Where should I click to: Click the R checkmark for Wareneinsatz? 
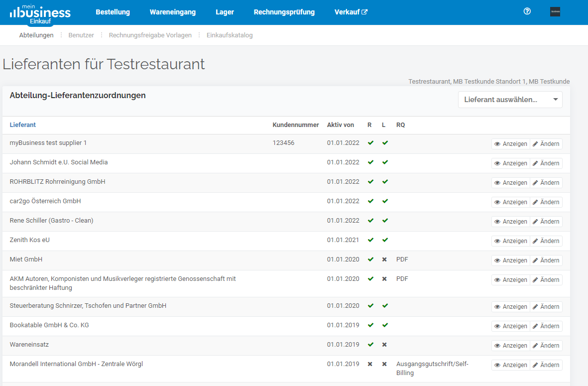tap(370, 345)
